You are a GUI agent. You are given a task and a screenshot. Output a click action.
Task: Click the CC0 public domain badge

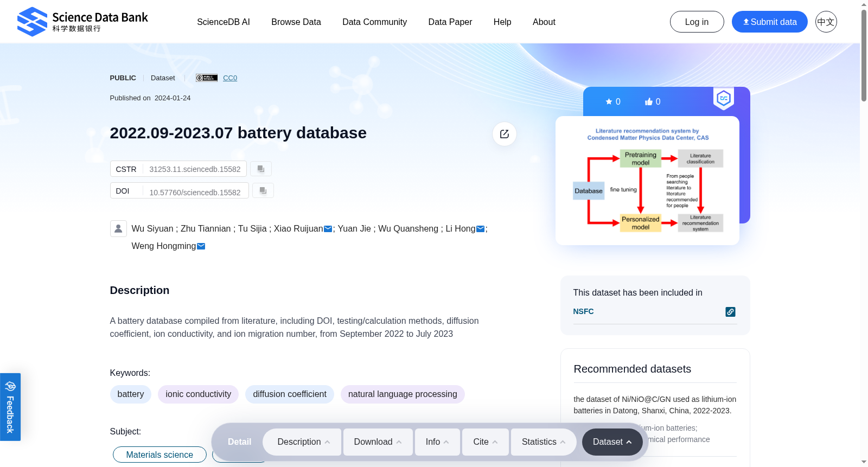[x=207, y=78]
